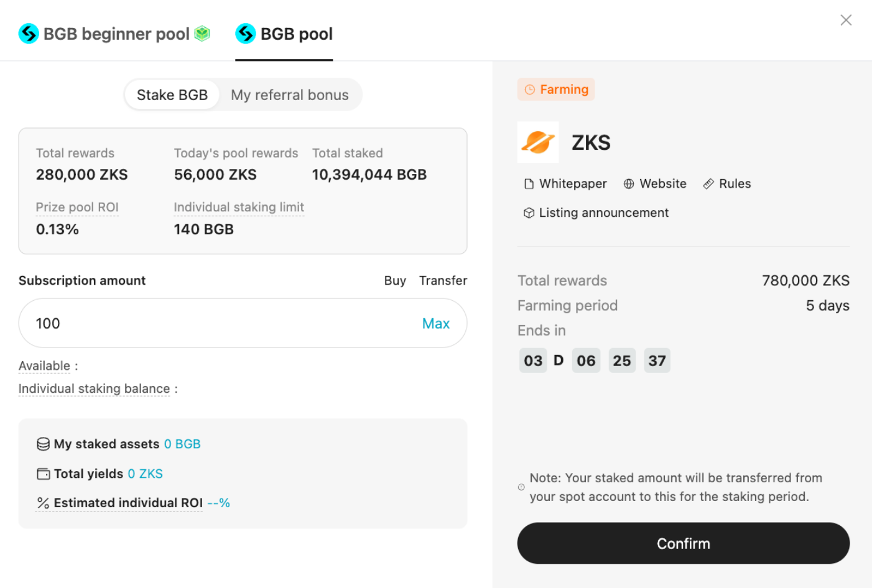The width and height of the screenshot is (872, 588).
Task: Click the My staked assets coin icon
Action: tap(43, 444)
